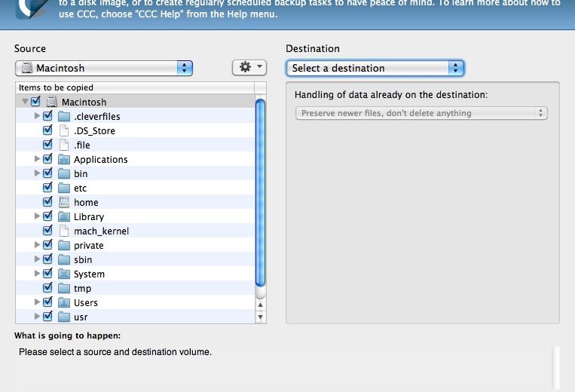Viewport: 575px width, 392px height.
Task: Click the private folder icon
Action: point(64,245)
